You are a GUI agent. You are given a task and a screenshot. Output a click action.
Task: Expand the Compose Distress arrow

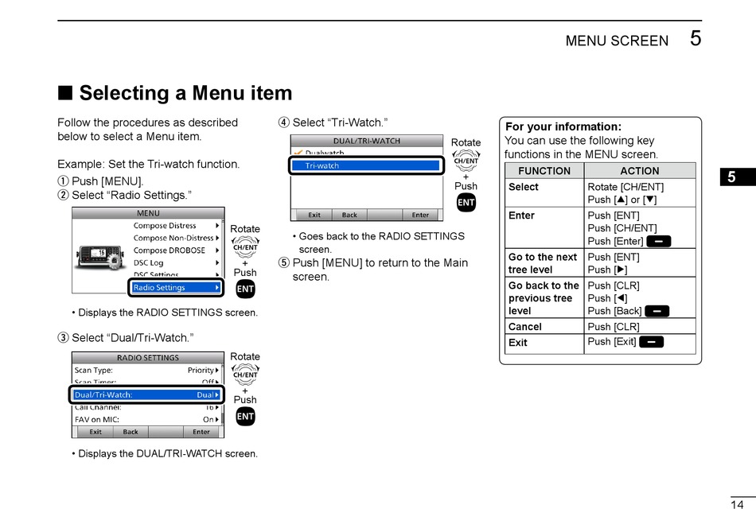coord(217,226)
